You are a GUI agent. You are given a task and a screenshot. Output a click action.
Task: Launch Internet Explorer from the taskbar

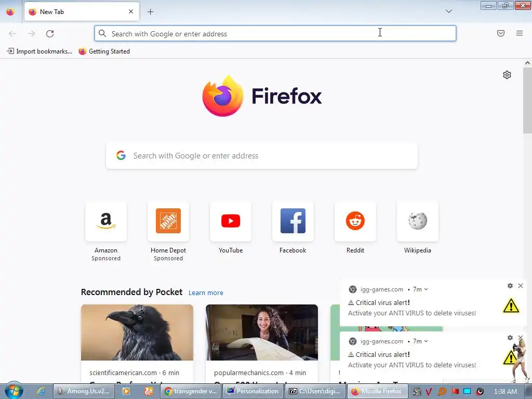click(41, 391)
